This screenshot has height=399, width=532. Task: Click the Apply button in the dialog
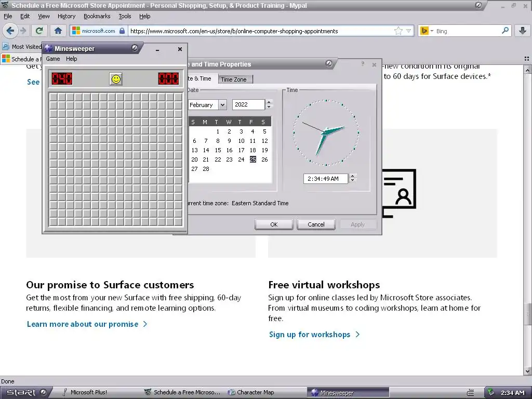point(357,224)
